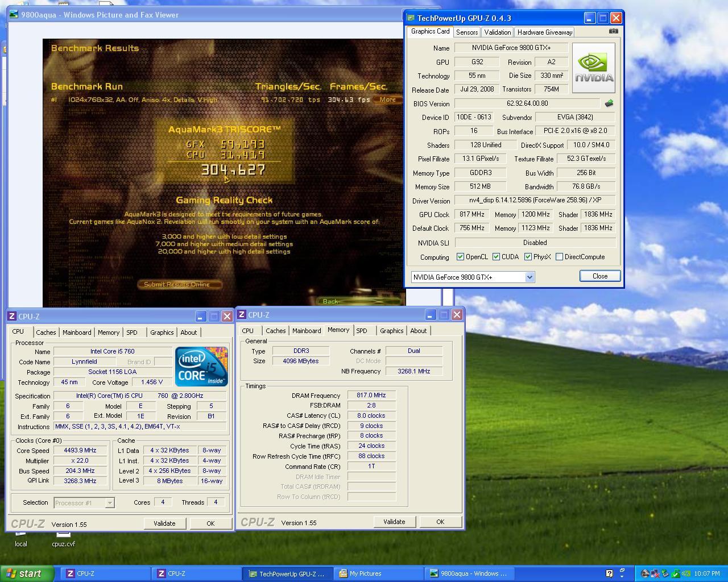Open the NVIDIA tray icon
Image resolution: width=728 pixels, height=582 pixels.
pyautogui.click(x=686, y=573)
